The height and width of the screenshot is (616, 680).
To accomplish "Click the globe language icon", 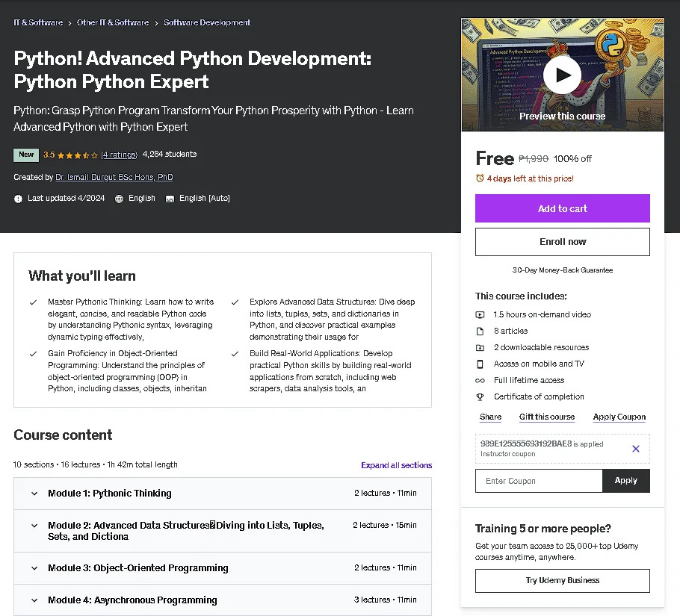I will pyautogui.click(x=119, y=199).
